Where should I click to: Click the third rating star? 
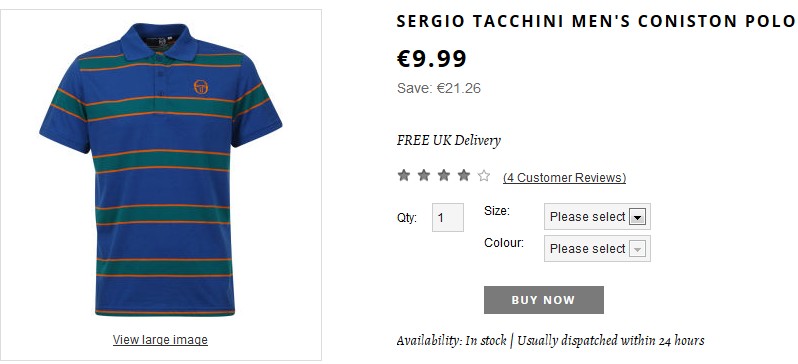444,176
